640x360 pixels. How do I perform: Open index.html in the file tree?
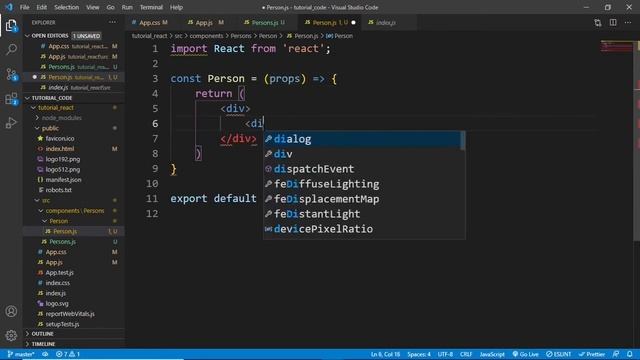point(73,149)
